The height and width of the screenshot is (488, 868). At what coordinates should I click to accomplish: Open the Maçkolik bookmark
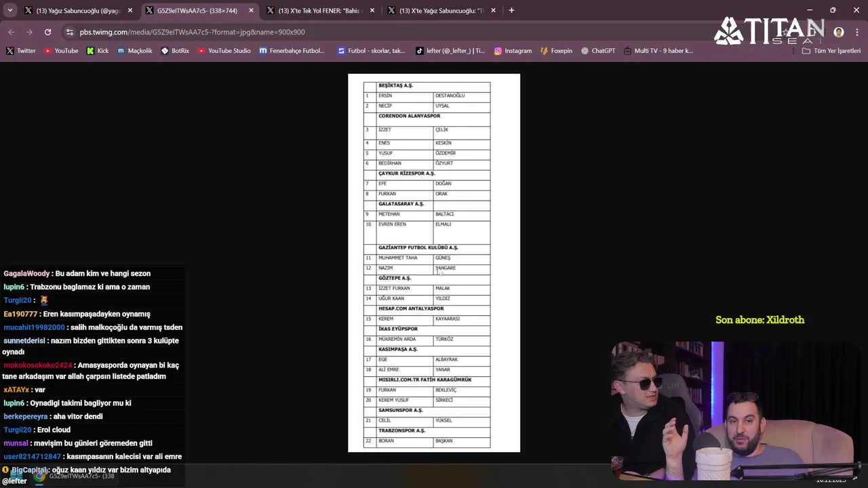[x=135, y=51]
